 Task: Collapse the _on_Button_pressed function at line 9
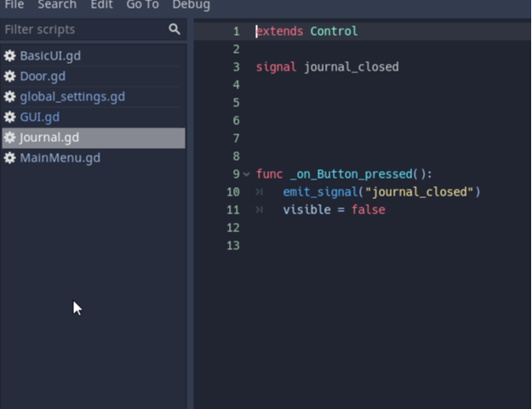[247, 174]
